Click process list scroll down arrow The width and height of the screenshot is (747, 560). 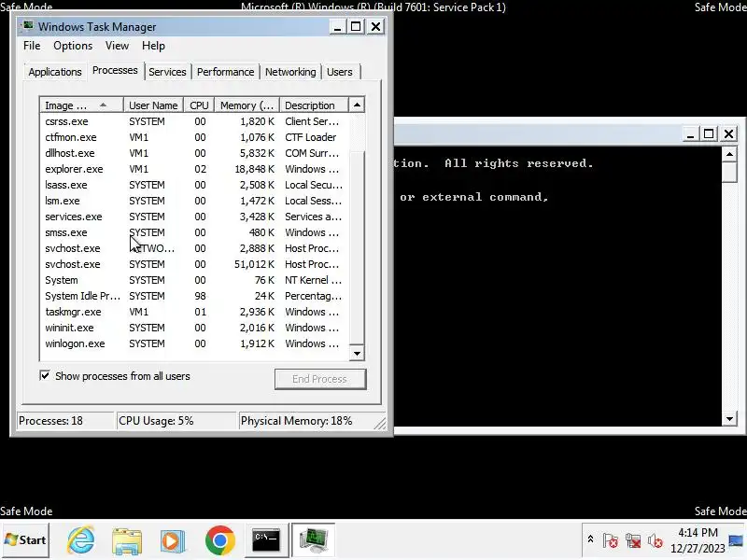tap(357, 354)
